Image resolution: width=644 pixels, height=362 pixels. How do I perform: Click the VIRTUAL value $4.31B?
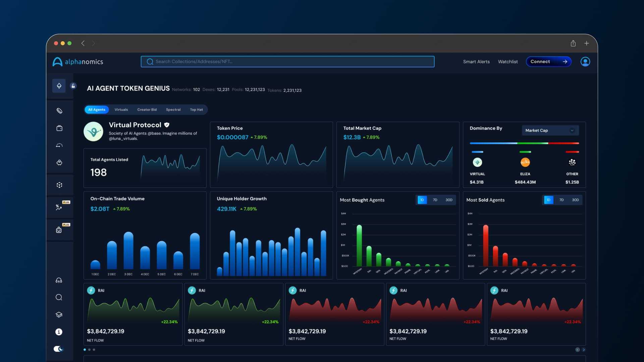tap(477, 182)
